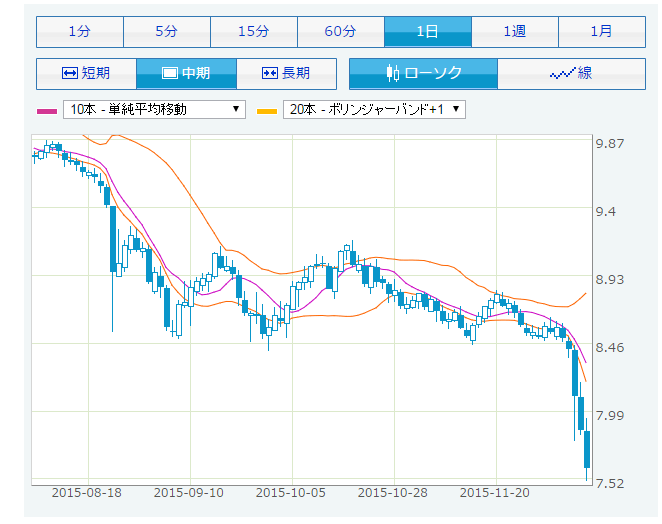The width and height of the screenshot is (662, 524).
Task: Choose the 1日 daily timeframe
Action: click(428, 32)
